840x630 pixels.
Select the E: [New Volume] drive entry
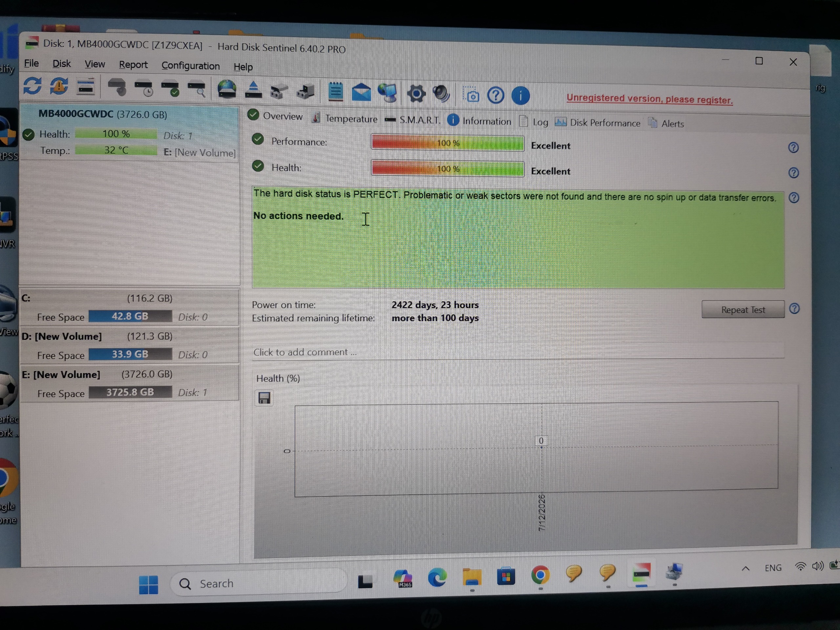[130, 384]
